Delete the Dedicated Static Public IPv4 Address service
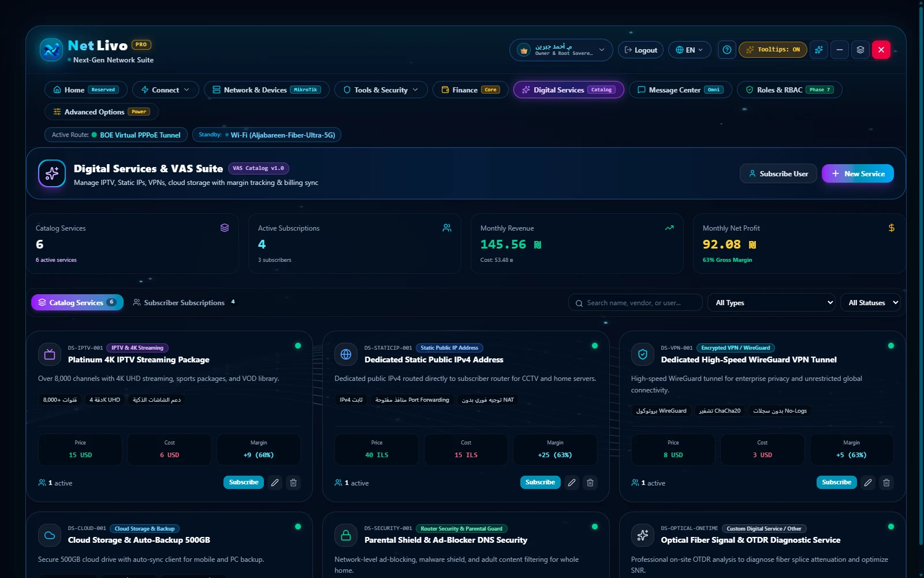The width and height of the screenshot is (924, 578). 590,483
